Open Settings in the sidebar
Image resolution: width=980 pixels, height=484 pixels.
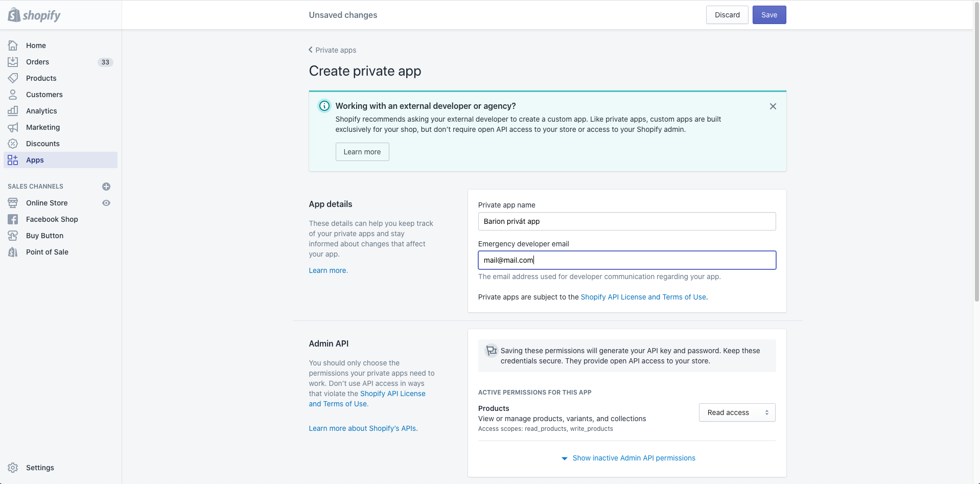[40, 468]
